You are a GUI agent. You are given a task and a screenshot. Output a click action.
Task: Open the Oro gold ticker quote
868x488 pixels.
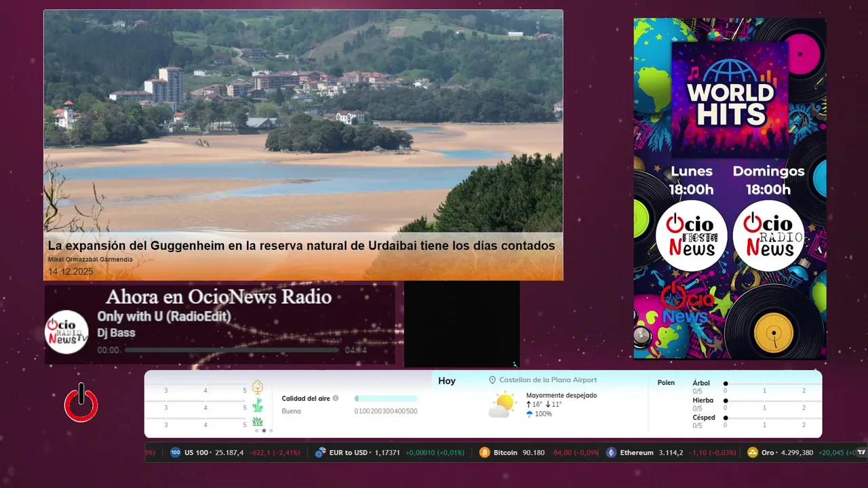(802, 452)
